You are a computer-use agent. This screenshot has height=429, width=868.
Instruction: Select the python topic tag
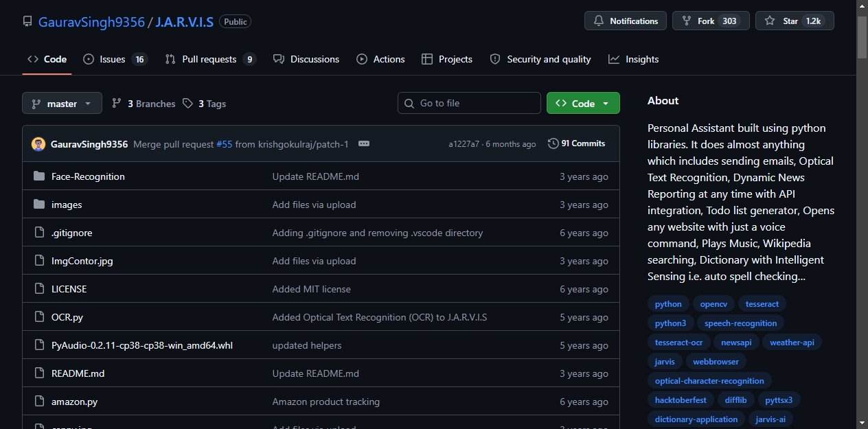(x=668, y=304)
